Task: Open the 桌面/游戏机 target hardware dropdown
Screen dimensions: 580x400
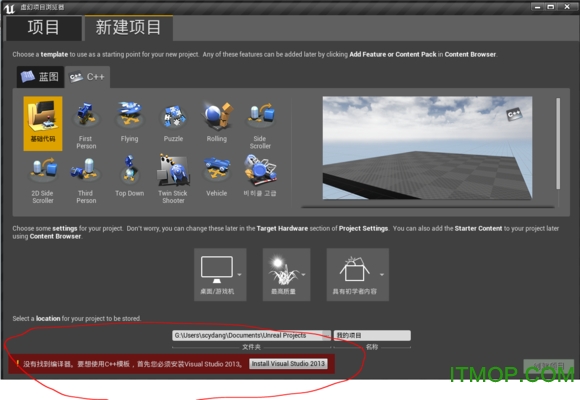Action: click(220, 274)
